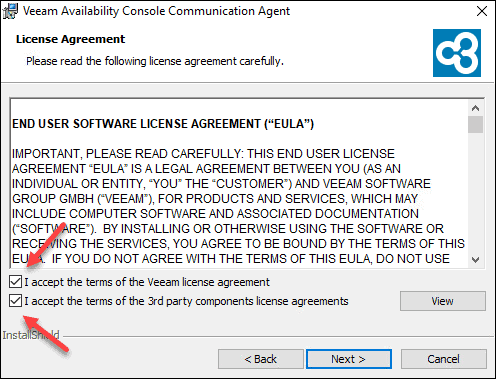Proceed with the Next button
The image size is (496, 379).
coord(349,359)
